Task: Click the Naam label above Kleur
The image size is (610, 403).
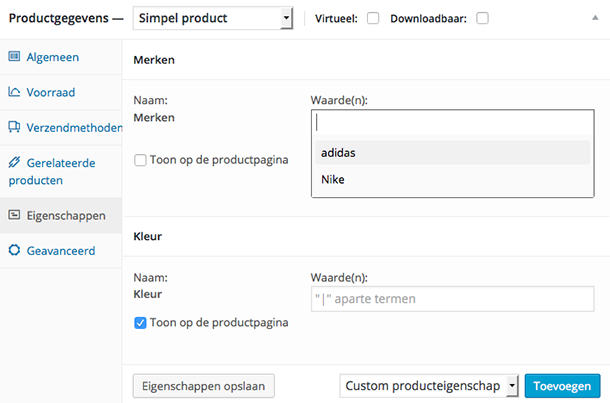Action: pos(151,277)
